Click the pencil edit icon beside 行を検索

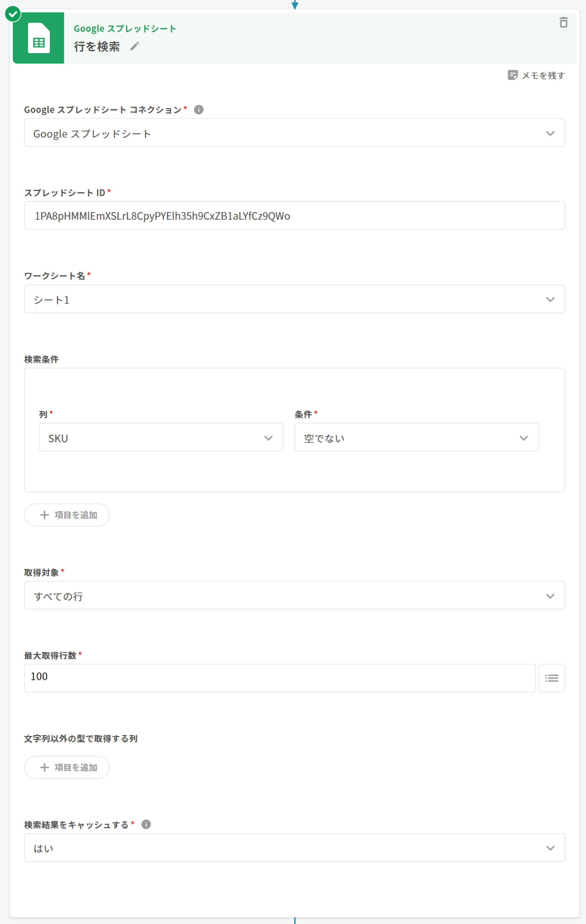[x=134, y=46]
